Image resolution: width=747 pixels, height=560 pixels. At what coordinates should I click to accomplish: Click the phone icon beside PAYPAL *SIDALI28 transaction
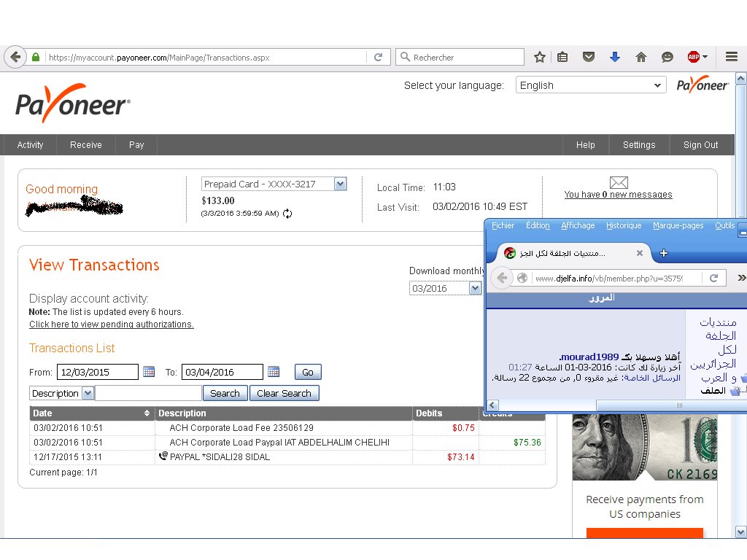point(163,456)
